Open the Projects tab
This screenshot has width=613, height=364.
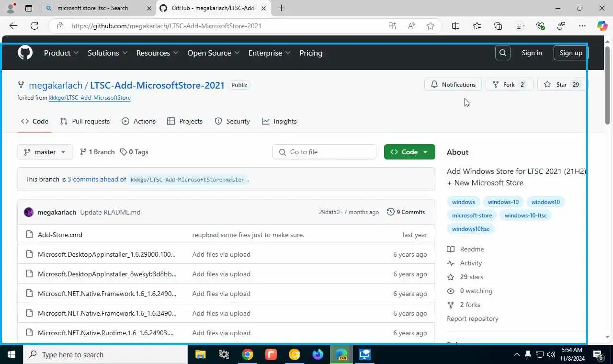(185, 121)
